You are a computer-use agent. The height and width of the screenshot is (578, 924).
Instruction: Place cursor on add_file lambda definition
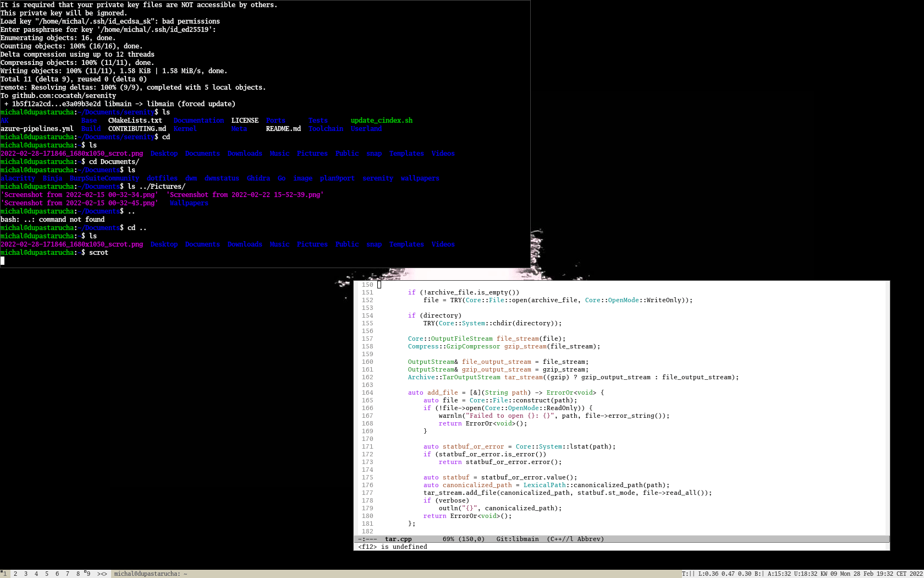click(x=442, y=393)
